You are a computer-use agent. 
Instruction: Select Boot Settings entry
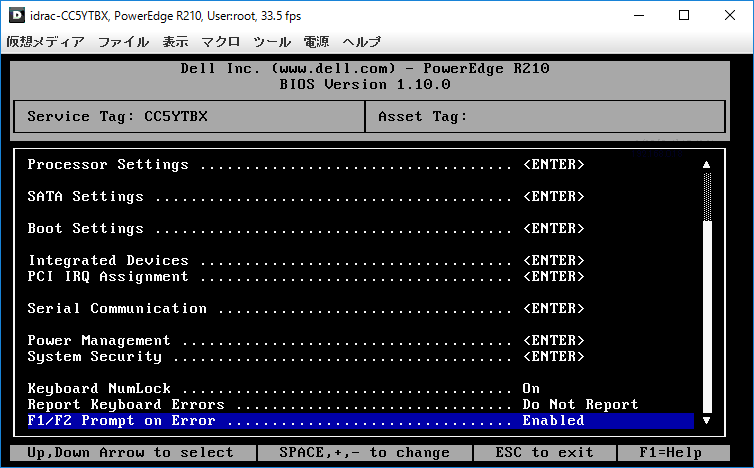coord(305,228)
